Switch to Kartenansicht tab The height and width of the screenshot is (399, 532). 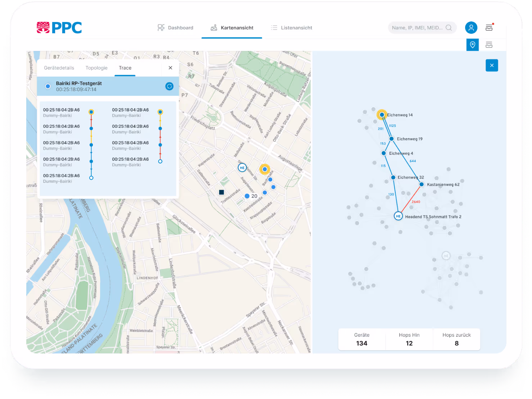coord(232,28)
